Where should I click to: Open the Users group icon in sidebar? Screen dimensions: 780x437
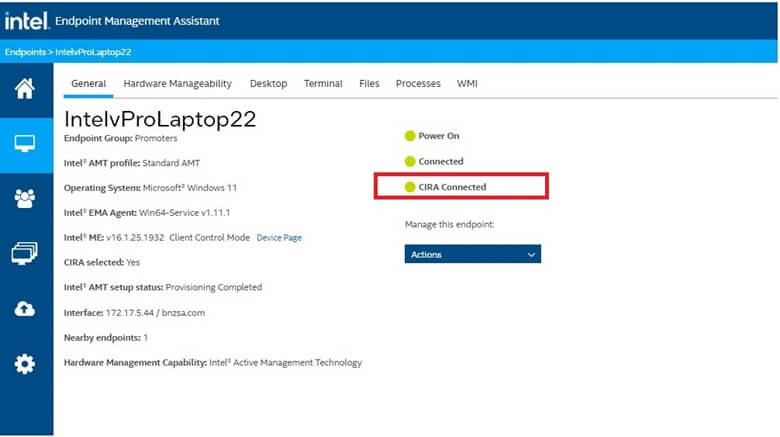24,199
